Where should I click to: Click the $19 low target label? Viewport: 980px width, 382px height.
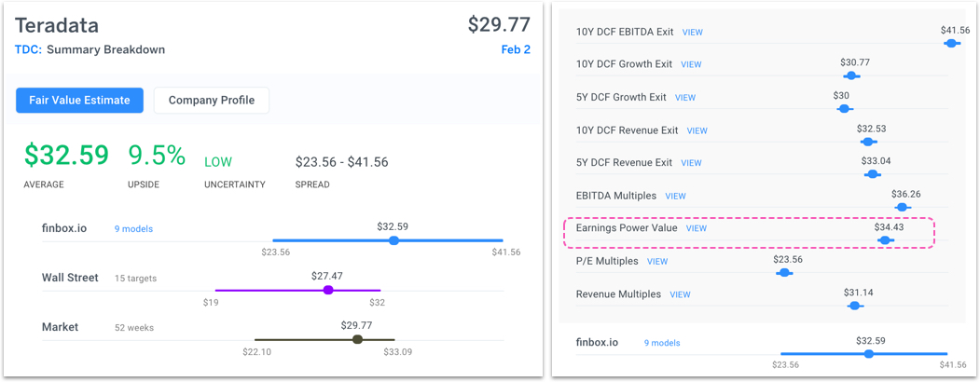211,302
